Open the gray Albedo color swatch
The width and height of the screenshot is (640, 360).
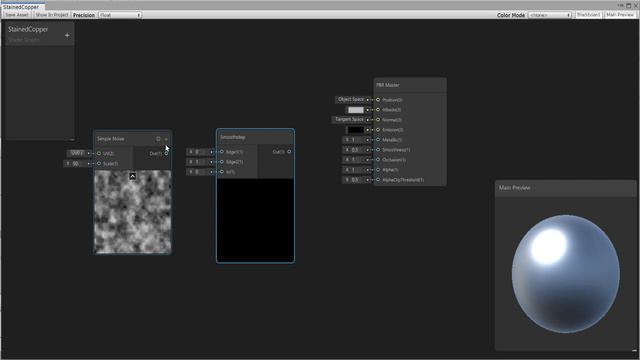[x=356, y=110]
